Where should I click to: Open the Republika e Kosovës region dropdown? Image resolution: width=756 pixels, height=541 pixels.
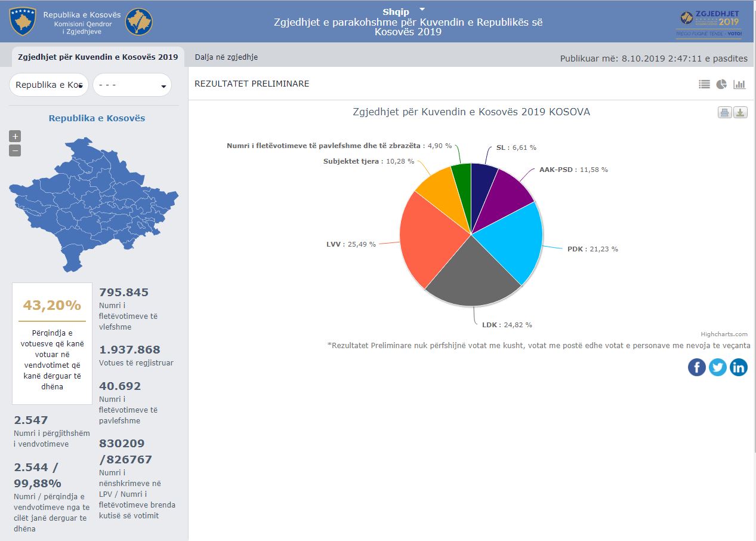tap(49, 85)
